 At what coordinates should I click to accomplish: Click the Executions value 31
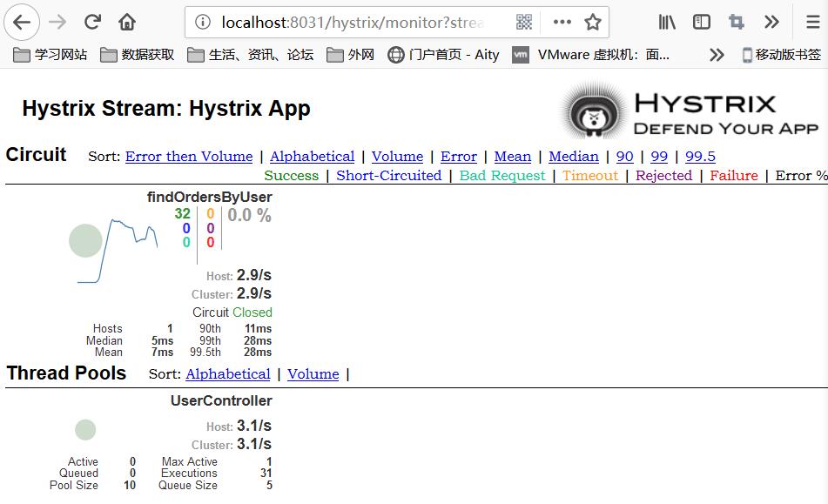(x=266, y=474)
